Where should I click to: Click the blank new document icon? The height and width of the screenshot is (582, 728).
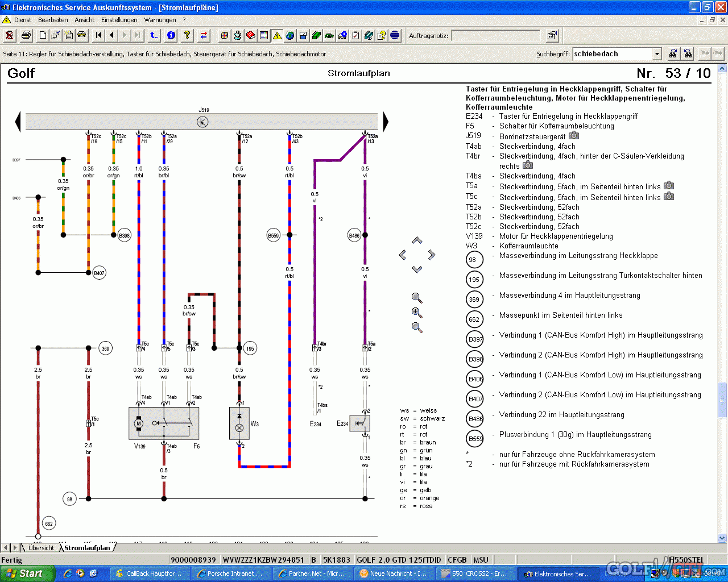(x=43, y=35)
